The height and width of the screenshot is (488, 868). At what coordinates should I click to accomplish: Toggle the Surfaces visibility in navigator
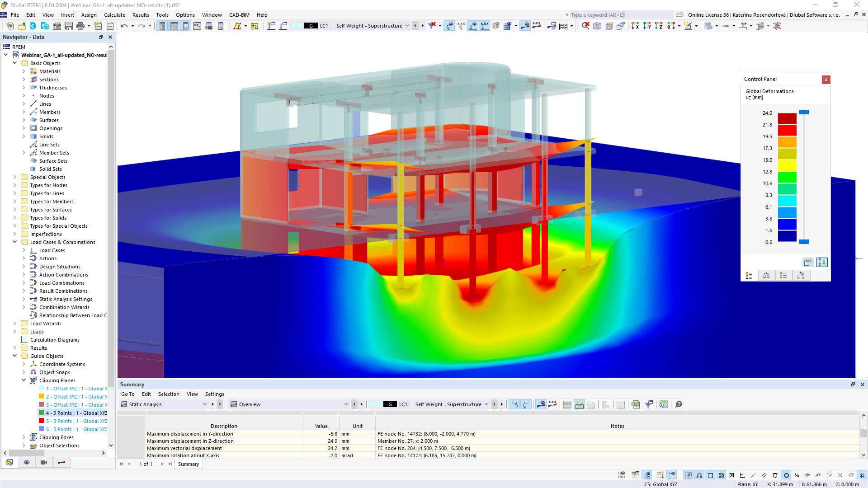(49, 120)
